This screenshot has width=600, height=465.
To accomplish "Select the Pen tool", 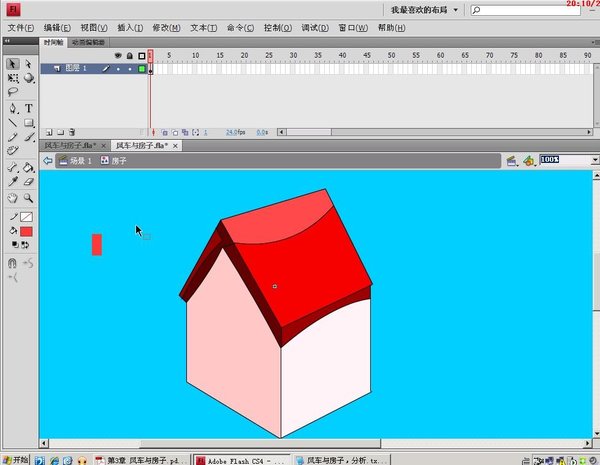I will (13, 109).
